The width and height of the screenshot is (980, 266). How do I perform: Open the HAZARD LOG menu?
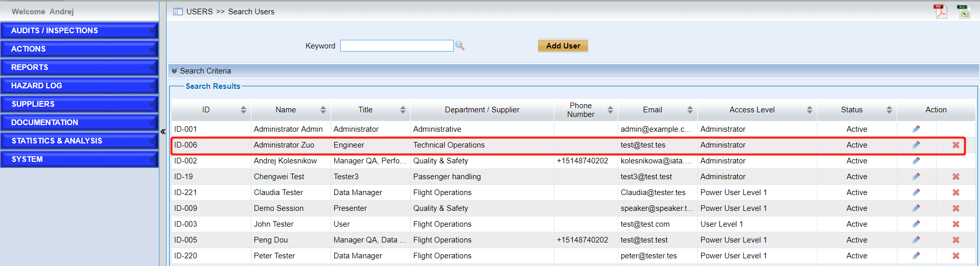point(79,86)
